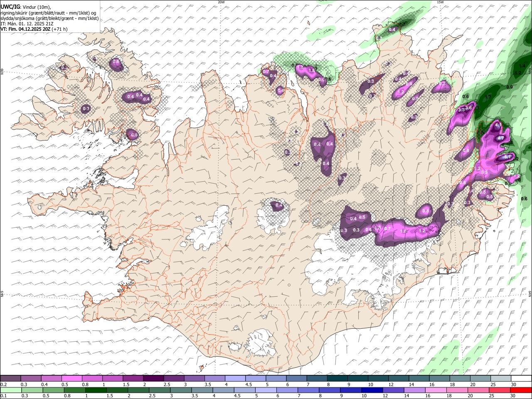
Task: Click the '1.4' rain value offshore to the northeast
Action: click(522, 66)
